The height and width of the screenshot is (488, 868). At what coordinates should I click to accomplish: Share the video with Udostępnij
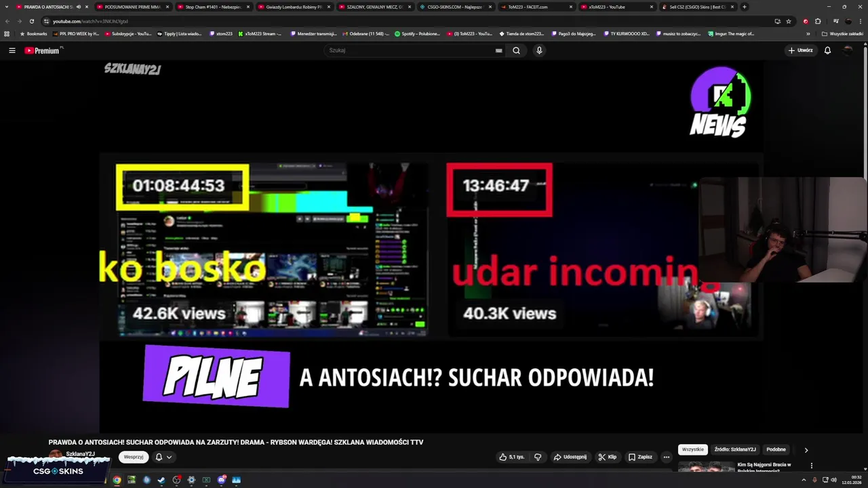pos(570,457)
